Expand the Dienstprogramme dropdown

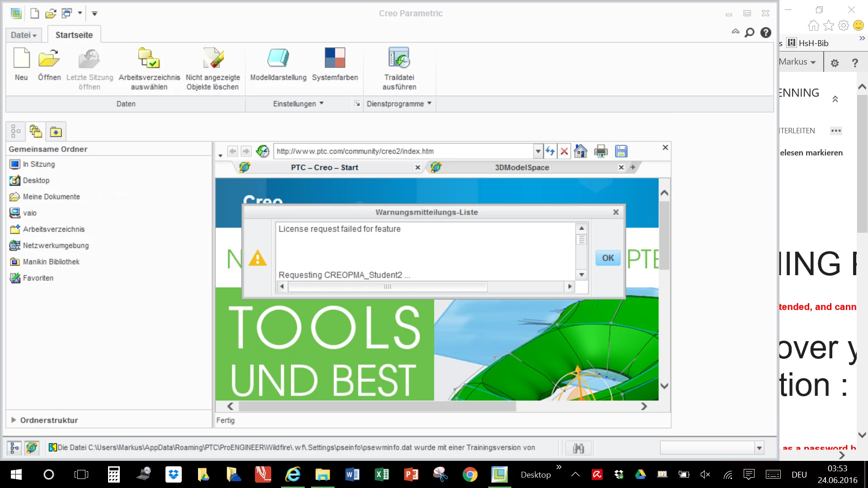tap(399, 104)
